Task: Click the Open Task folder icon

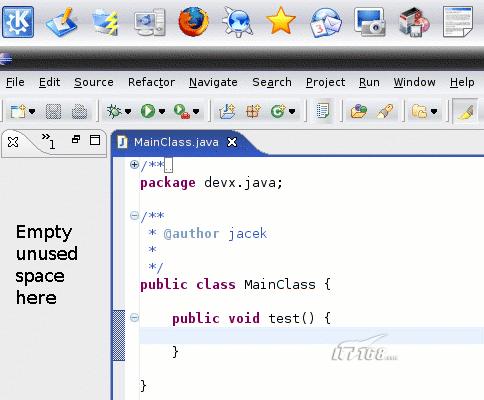Action: point(359,111)
